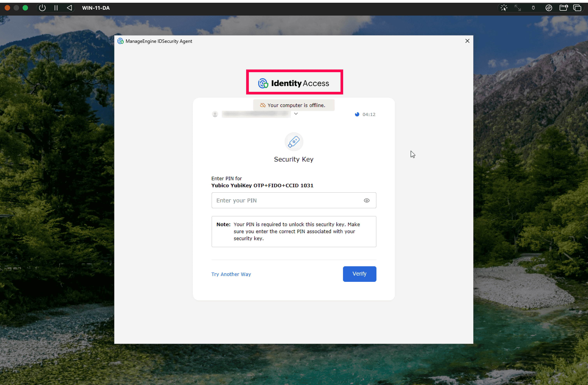The width and height of the screenshot is (588, 385).
Task: Click the VM power button icon
Action: 42,8
